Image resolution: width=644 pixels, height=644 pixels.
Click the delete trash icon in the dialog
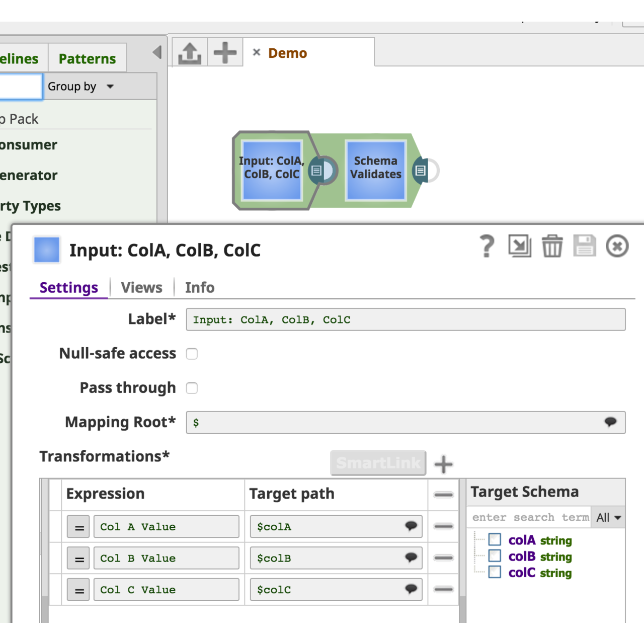pyautogui.click(x=552, y=246)
